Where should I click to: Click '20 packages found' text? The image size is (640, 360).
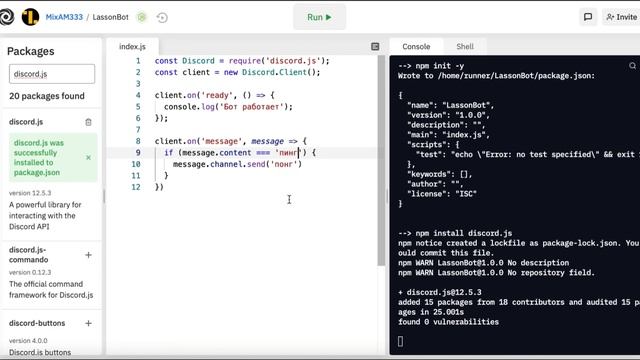(47, 96)
